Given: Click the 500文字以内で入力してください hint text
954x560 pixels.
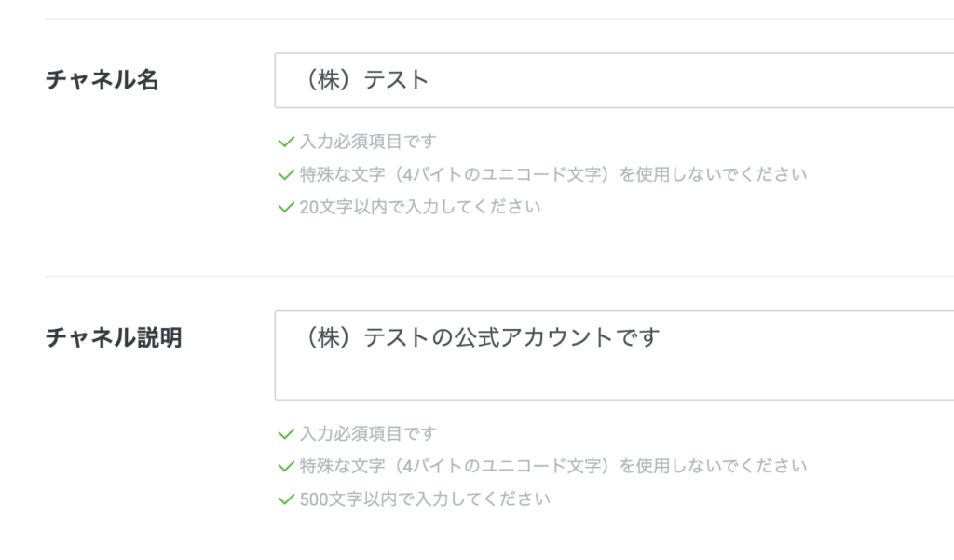Looking at the screenshot, I should (425, 499).
